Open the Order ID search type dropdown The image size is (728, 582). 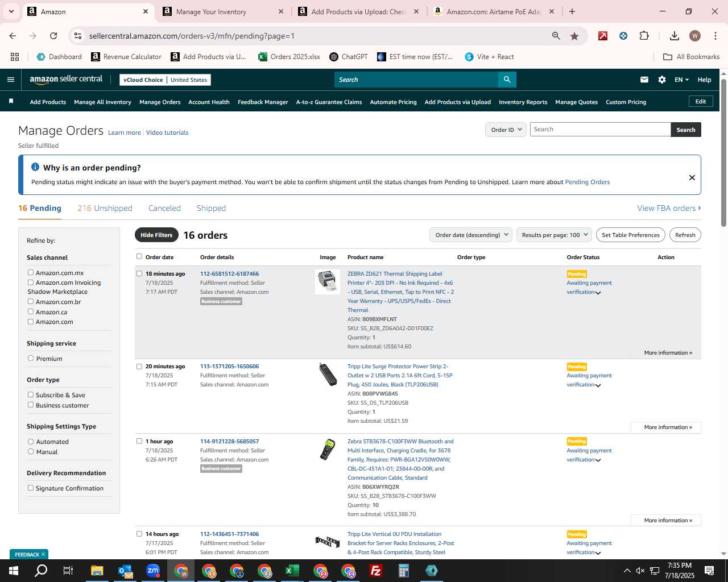coord(506,130)
